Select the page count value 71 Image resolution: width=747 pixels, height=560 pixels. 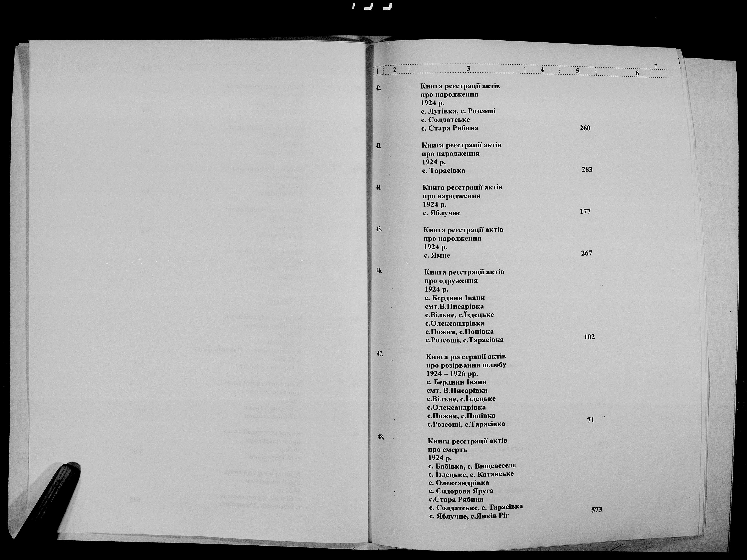(591, 420)
